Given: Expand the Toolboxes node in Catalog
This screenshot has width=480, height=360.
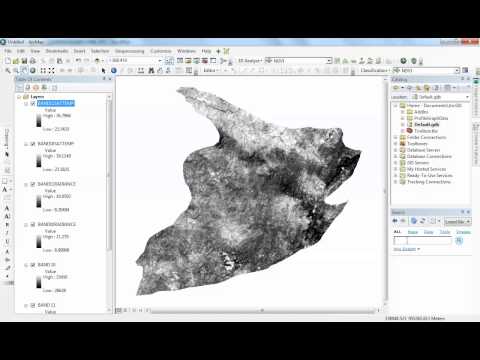Looking at the screenshot, I should pos(396,144).
